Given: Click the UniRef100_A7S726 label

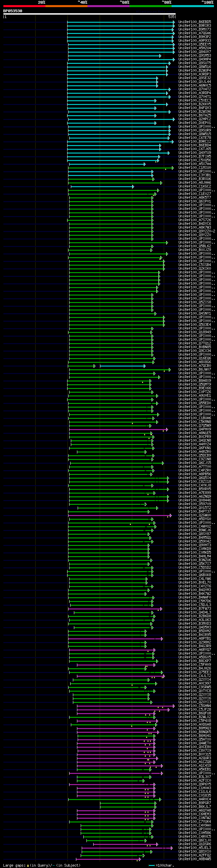Looking at the screenshot, I should pyautogui.click(x=195, y=220).
